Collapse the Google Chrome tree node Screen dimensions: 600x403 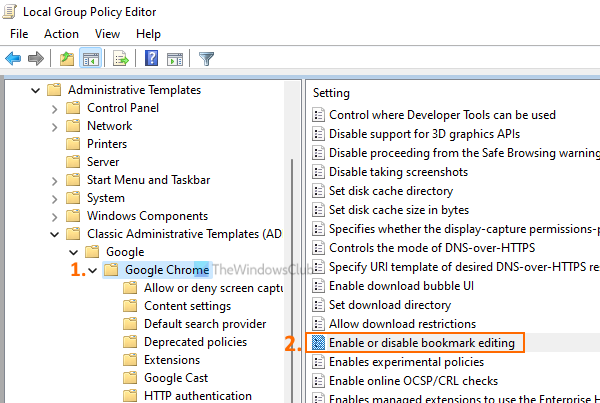click(93, 270)
